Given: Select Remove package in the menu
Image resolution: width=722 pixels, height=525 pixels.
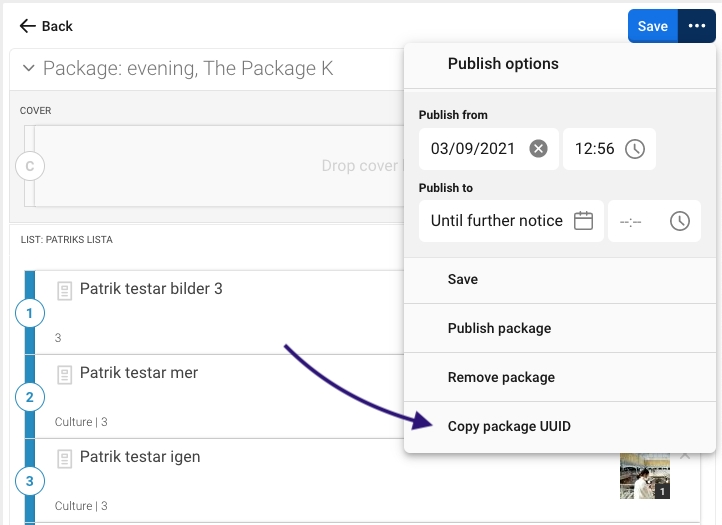Looking at the screenshot, I should 501,377.
